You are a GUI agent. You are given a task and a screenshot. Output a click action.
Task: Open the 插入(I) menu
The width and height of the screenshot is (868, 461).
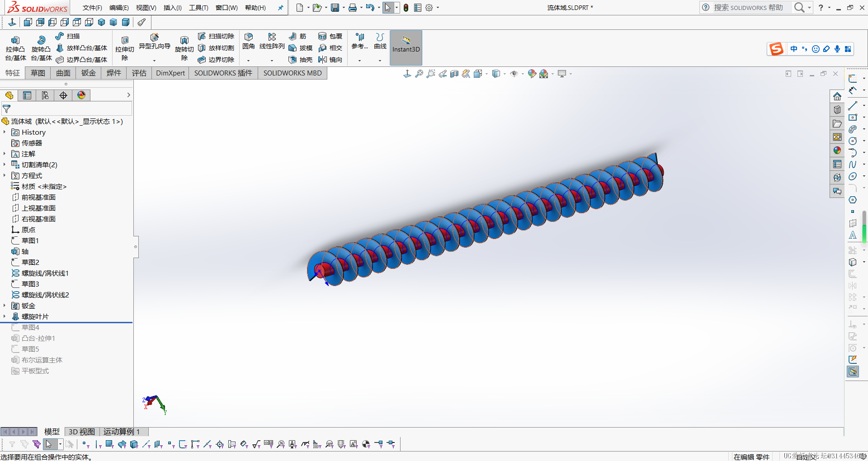click(x=173, y=8)
